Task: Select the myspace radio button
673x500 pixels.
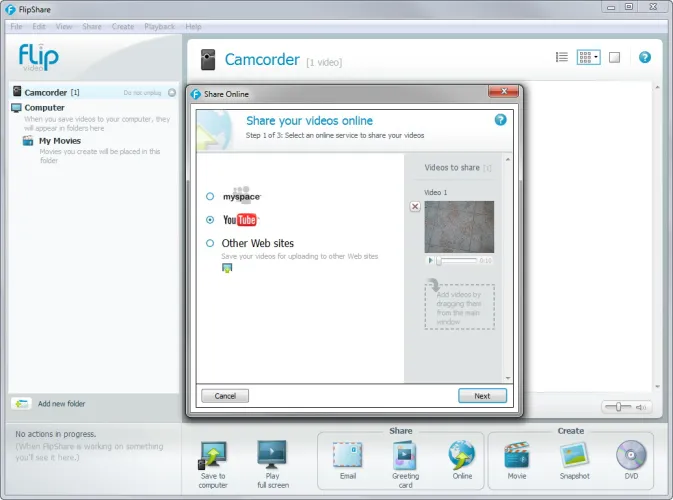Action: point(210,197)
